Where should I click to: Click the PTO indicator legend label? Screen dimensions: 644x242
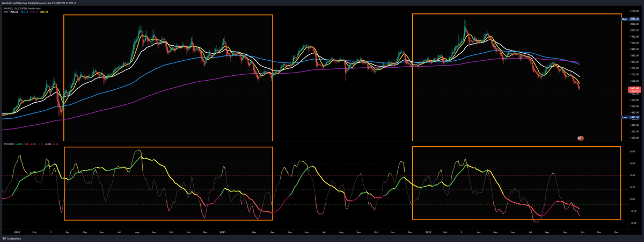5,12
